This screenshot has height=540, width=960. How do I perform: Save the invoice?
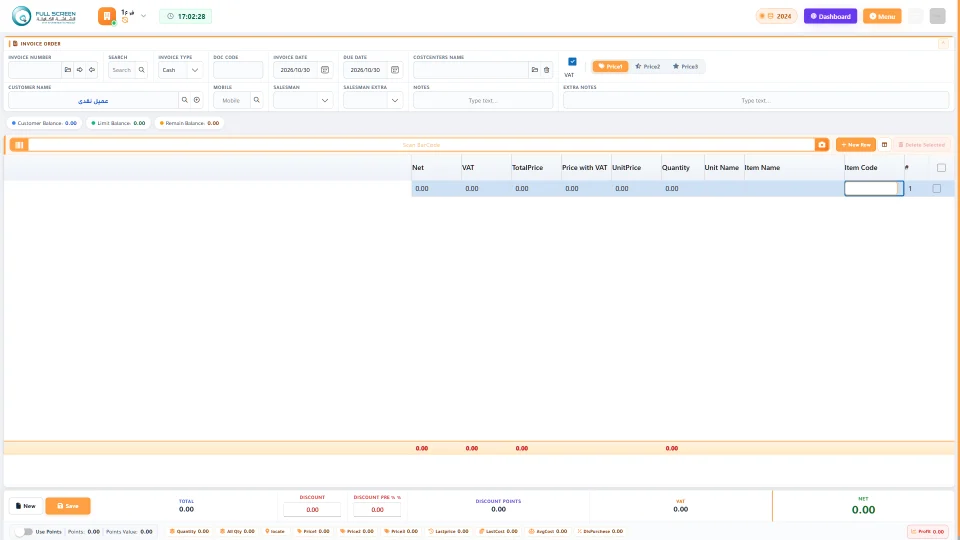68,506
